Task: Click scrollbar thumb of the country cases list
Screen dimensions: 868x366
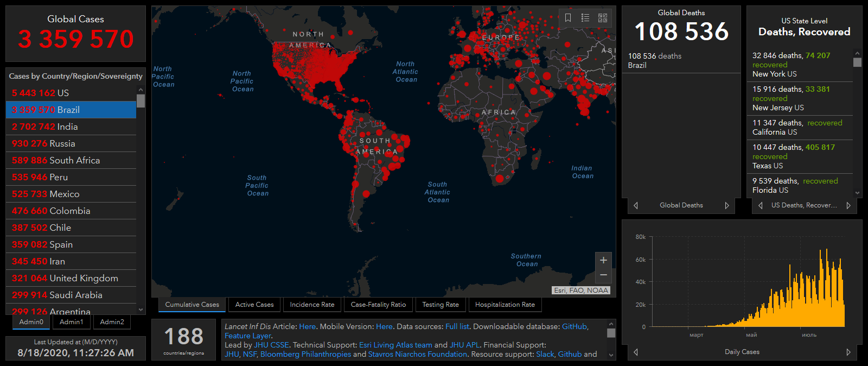Action: (x=141, y=101)
